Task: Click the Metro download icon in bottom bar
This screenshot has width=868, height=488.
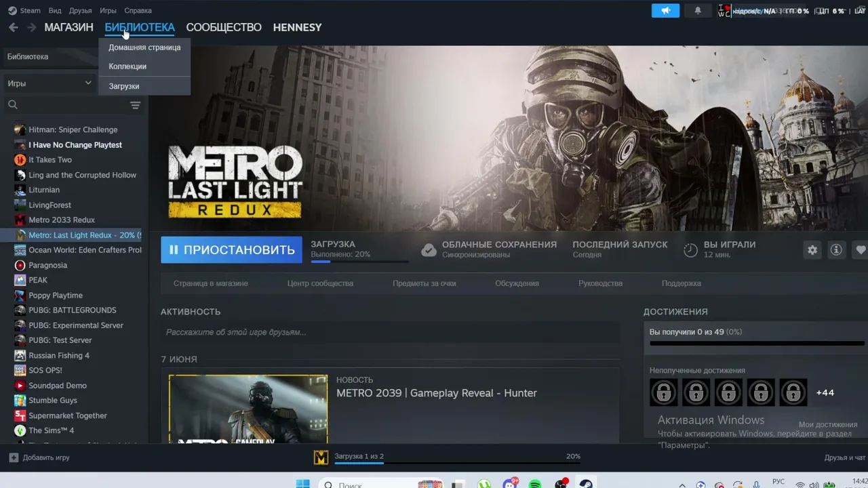Action: click(321, 457)
